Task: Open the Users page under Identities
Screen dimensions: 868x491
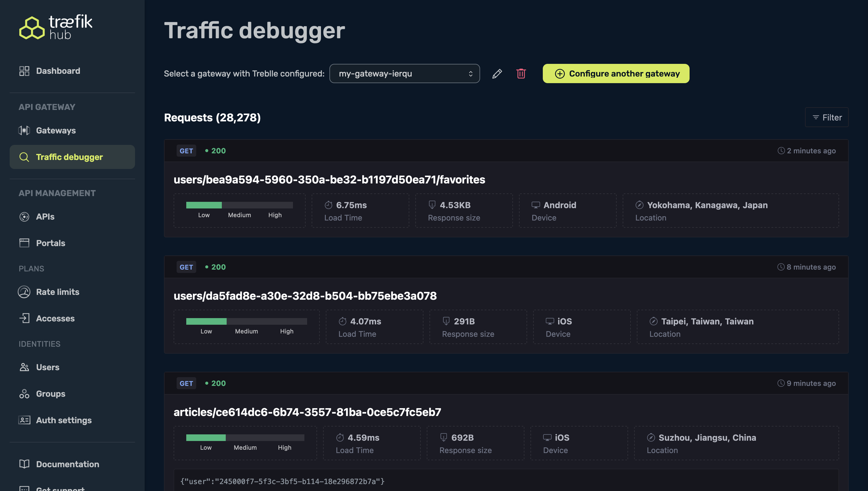Action: tap(47, 367)
